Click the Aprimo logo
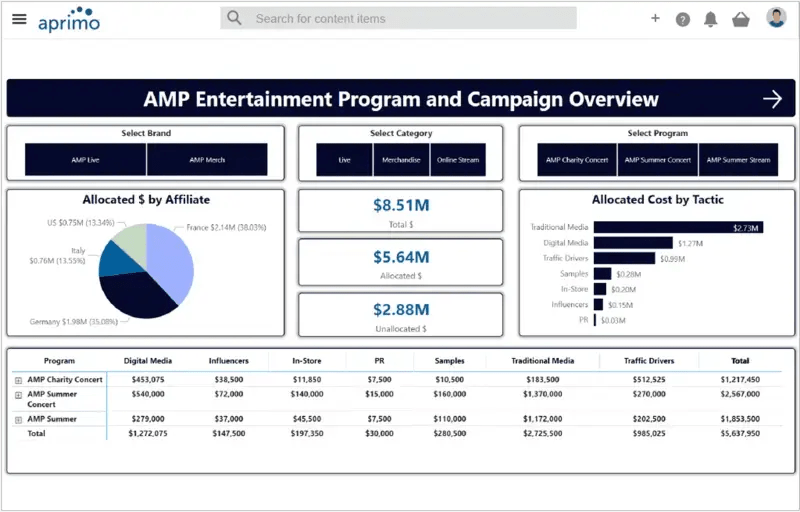 pyautogui.click(x=69, y=19)
